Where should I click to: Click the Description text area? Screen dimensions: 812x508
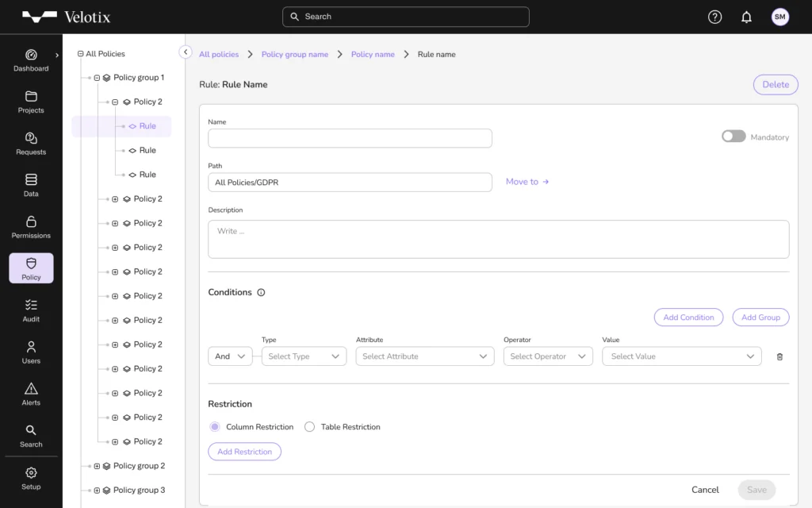(x=499, y=240)
